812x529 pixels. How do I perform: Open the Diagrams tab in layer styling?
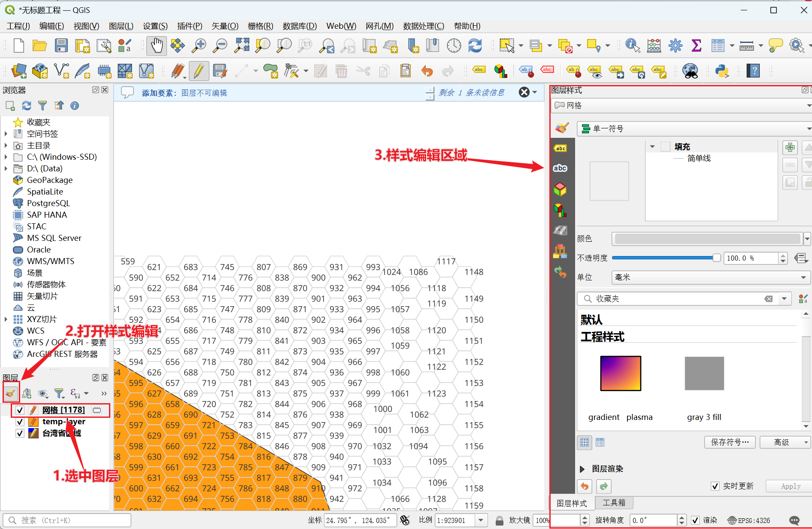[561, 210]
